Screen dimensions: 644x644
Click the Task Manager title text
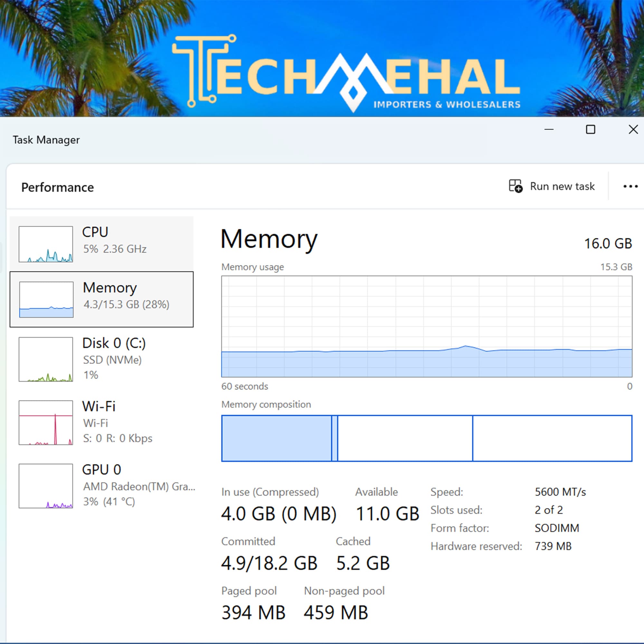[x=46, y=140]
